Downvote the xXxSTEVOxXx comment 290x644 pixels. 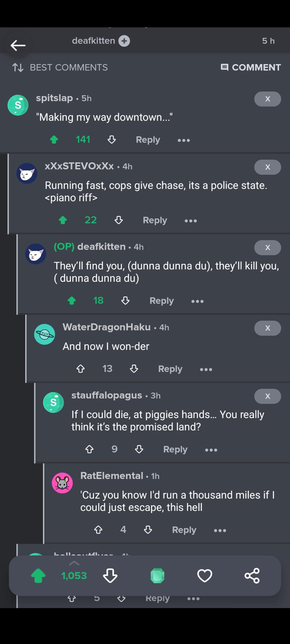(x=118, y=220)
